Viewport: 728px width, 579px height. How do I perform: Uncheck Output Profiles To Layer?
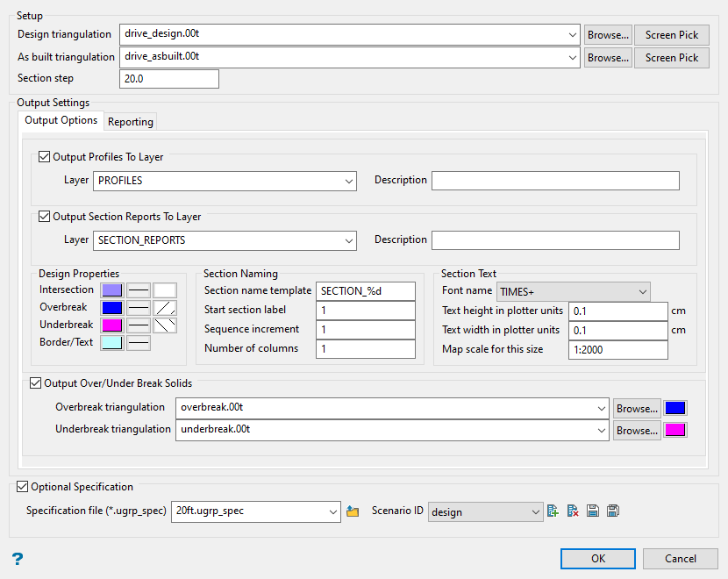click(45, 157)
